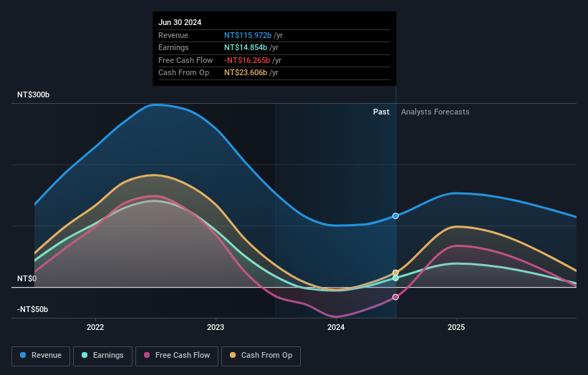Screen dimensions: 588x375
Task: Click the NT$300b y-axis label
Action: (34, 94)
